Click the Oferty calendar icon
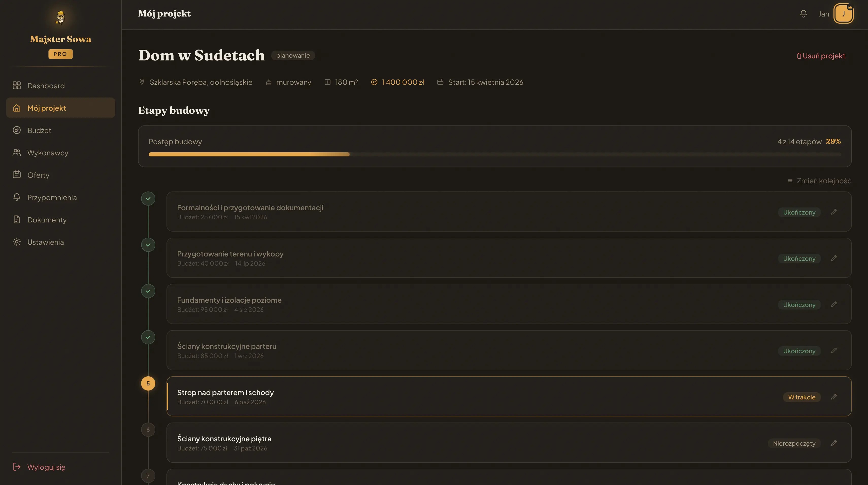 click(16, 175)
